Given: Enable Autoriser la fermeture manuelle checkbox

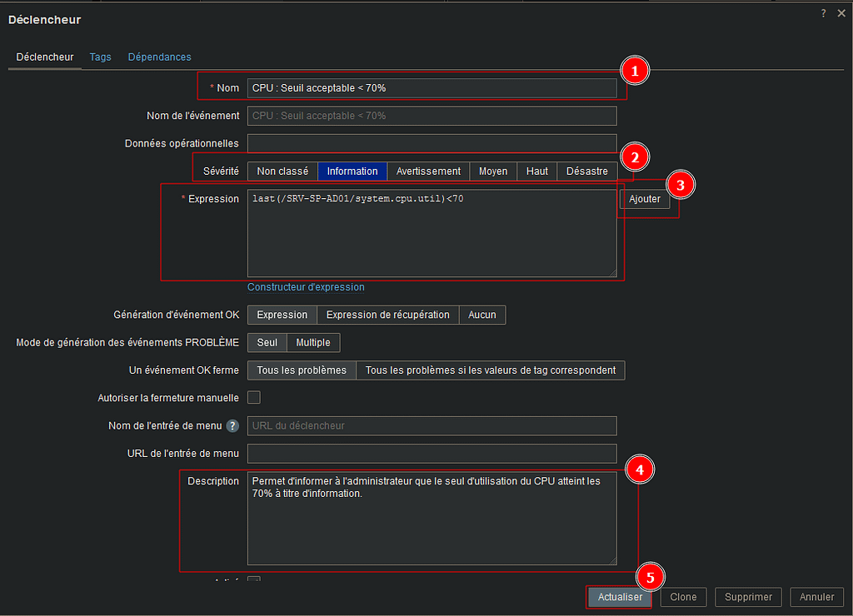Looking at the screenshot, I should click(254, 398).
